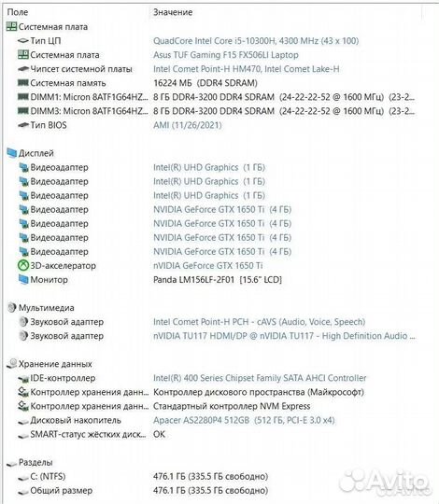This screenshot has width=439, height=504.
Task: Select the Системная память row label
Action: tap(68, 83)
